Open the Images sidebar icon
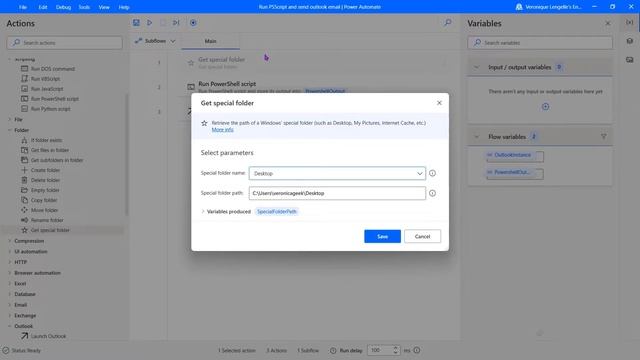This screenshot has height=360, width=640. [630, 60]
